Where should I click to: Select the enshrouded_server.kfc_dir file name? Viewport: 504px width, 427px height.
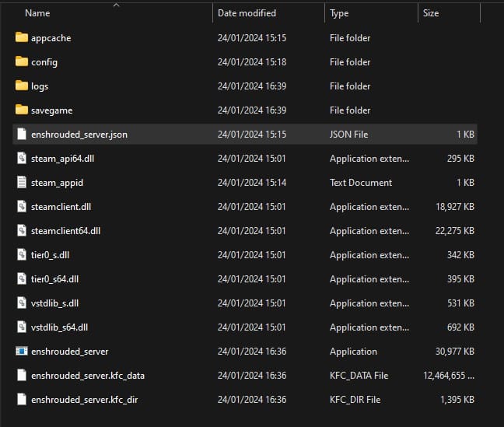pyautogui.click(x=85, y=400)
